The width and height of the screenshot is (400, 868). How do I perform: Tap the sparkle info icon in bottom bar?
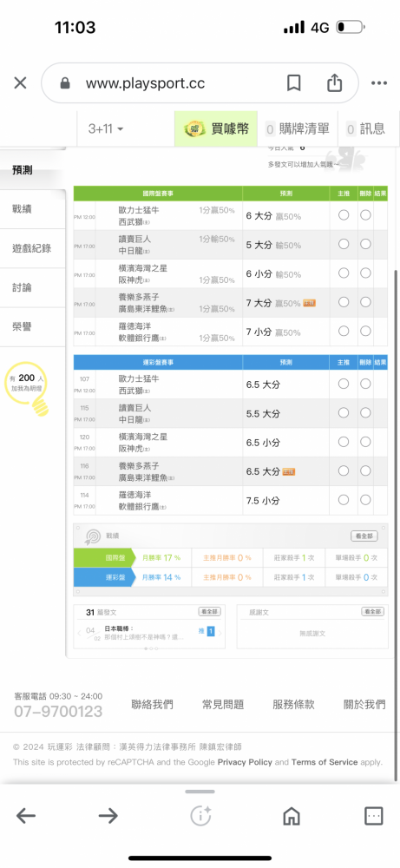[200, 815]
